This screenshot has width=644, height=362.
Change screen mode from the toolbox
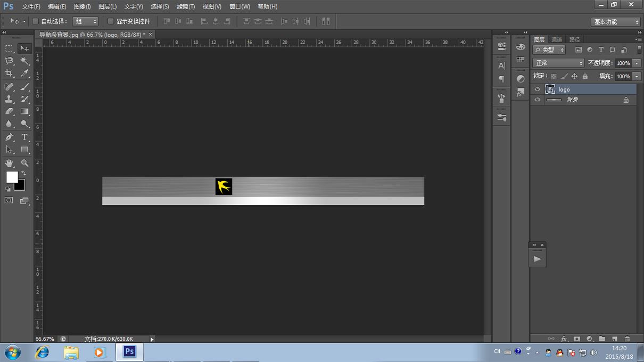[x=24, y=201]
